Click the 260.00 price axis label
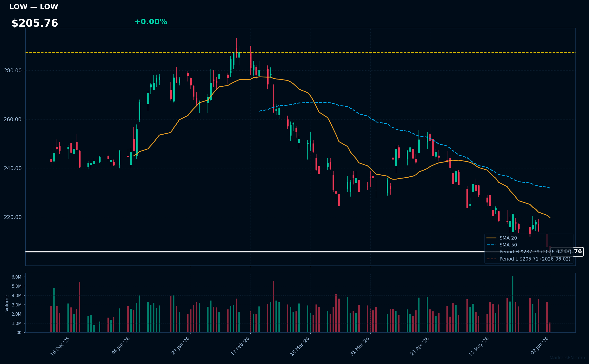The image size is (589, 364). click(13, 120)
